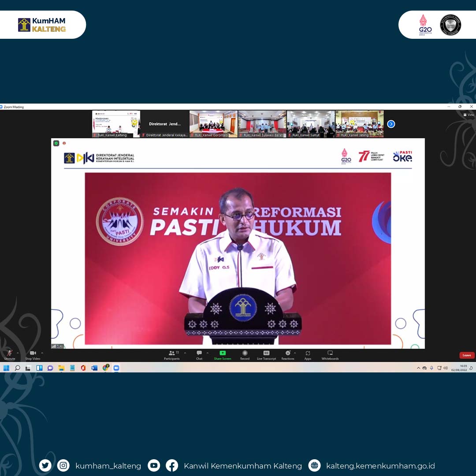The image size is (476, 476).
Task: Open the night mode notification icon
Action: 471,368
